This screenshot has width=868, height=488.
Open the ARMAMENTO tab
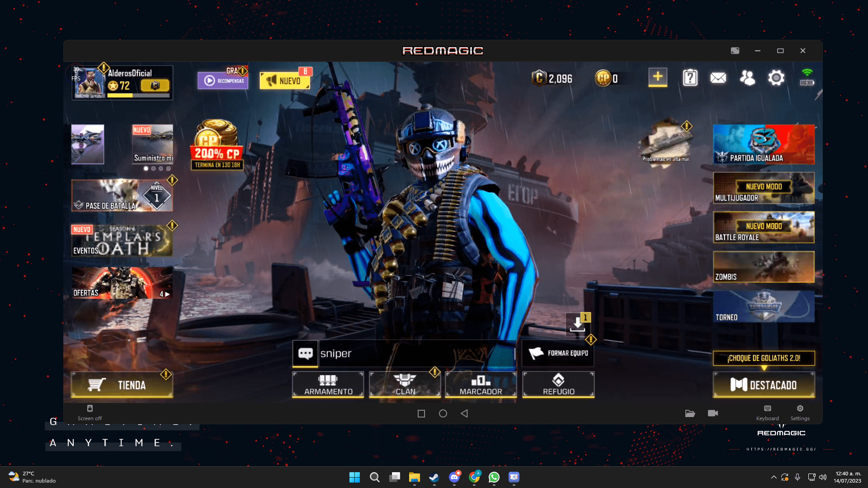pos(328,385)
